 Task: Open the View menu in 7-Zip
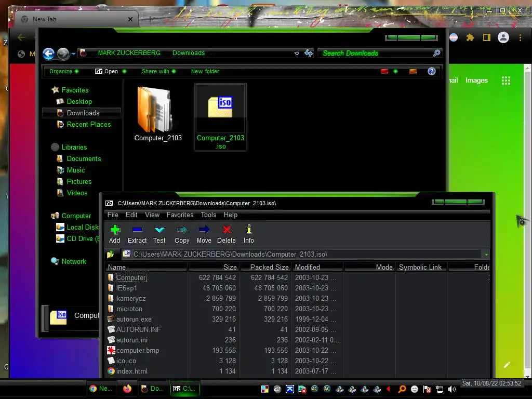(x=152, y=215)
